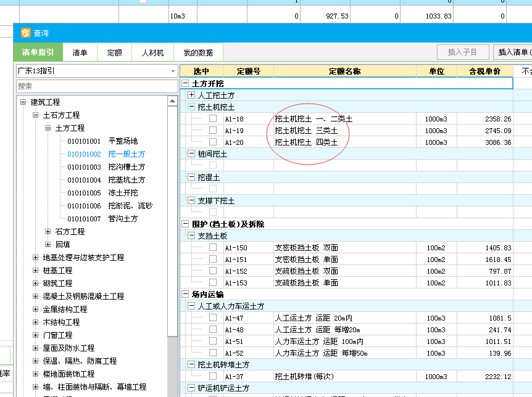Check the A1-150 支密板挡土板 双面 checkbox
This screenshot has height=397, width=532.
click(213, 247)
